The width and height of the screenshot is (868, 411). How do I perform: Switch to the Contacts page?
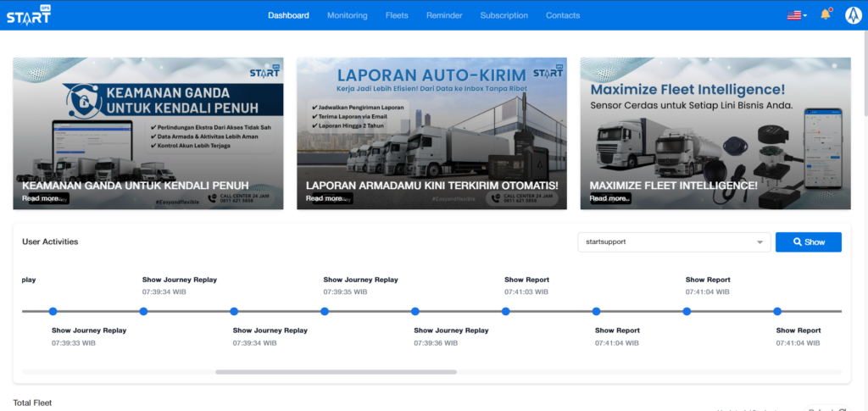point(563,15)
